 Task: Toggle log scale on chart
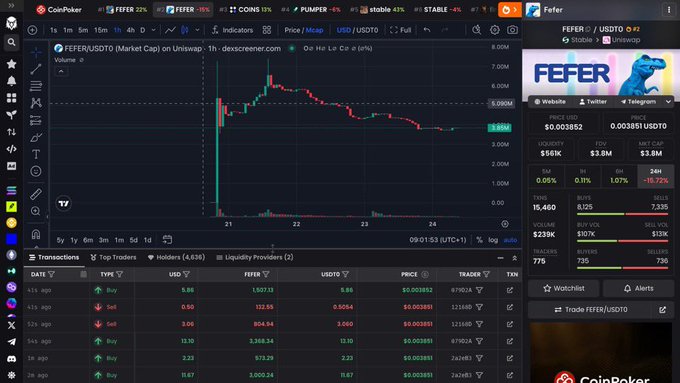(493, 240)
